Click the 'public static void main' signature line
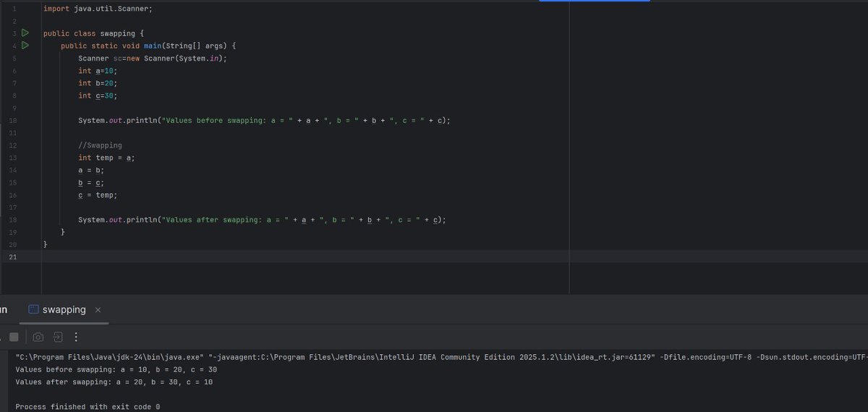Viewport: 868px width, 412px height. tap(148, 46)
